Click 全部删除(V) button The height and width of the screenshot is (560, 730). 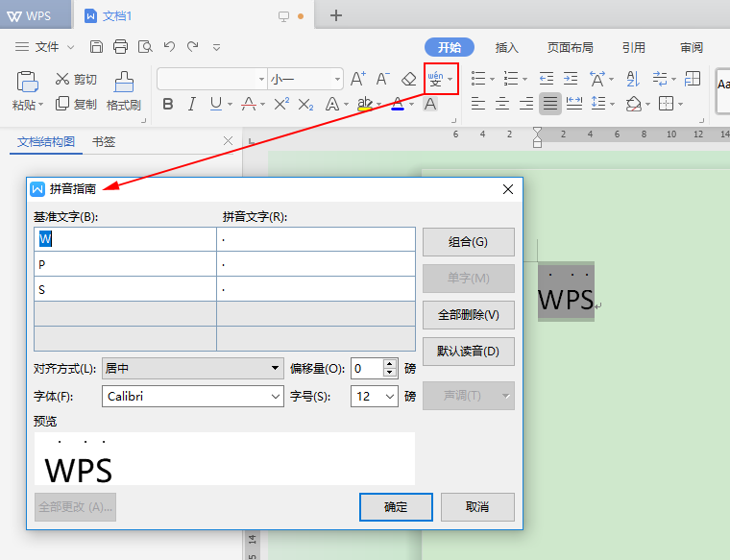(x=469, y=315)
